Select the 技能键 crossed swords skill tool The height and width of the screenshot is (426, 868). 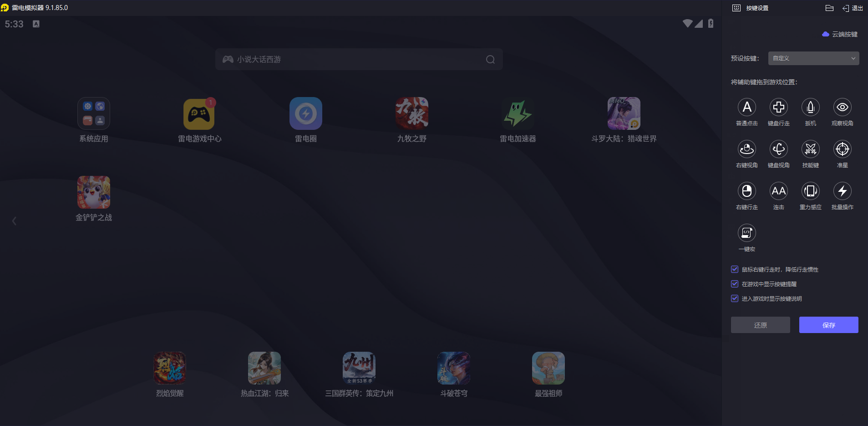811,149
